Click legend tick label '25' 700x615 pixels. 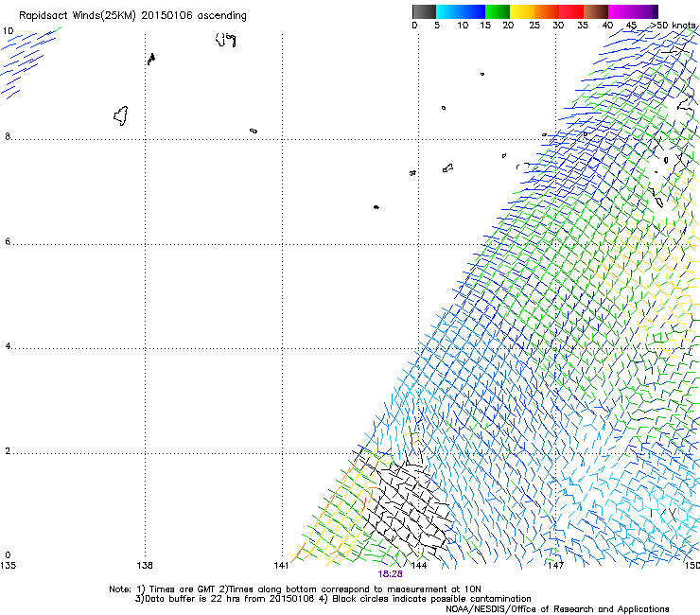point(534,26)
